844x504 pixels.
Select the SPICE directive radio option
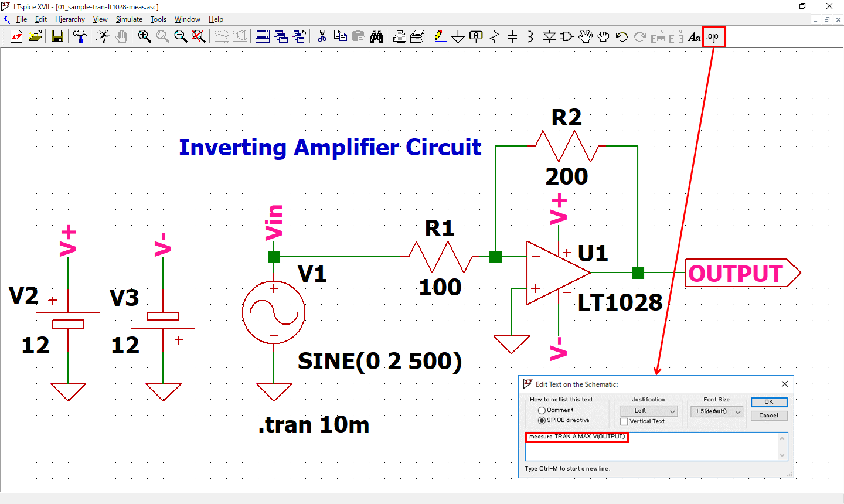(542, 420)
